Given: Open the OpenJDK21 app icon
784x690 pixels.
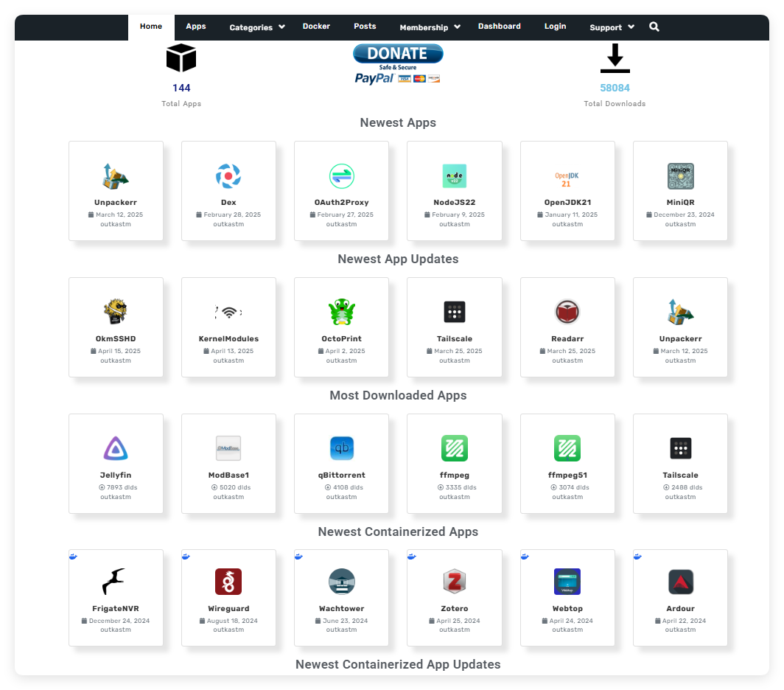Looking at the screenshot, I should tap(567, 179).
